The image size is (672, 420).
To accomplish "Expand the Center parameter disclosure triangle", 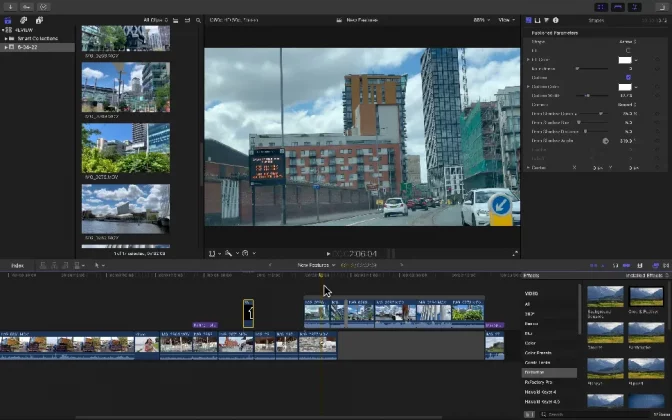I will (x=528, y=167).
